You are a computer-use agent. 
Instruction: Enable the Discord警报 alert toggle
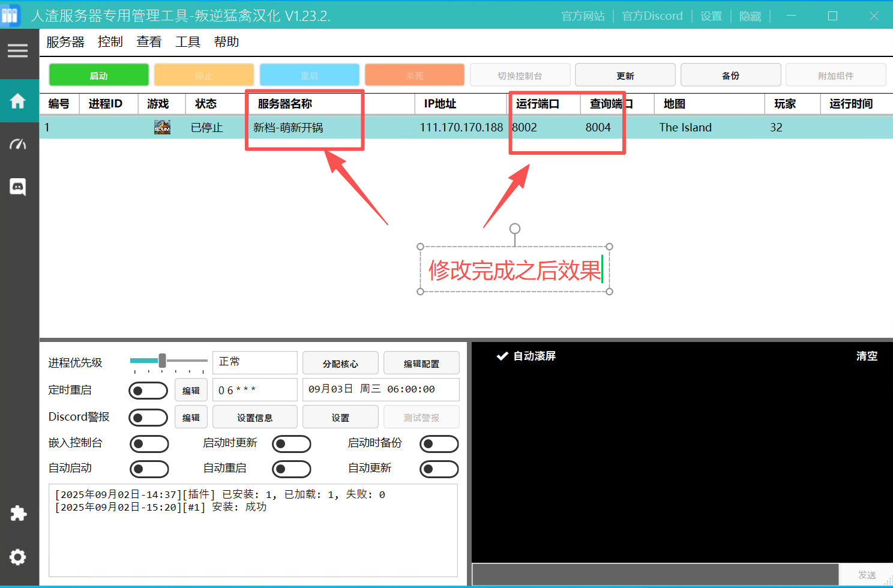[x=148, y=417]
